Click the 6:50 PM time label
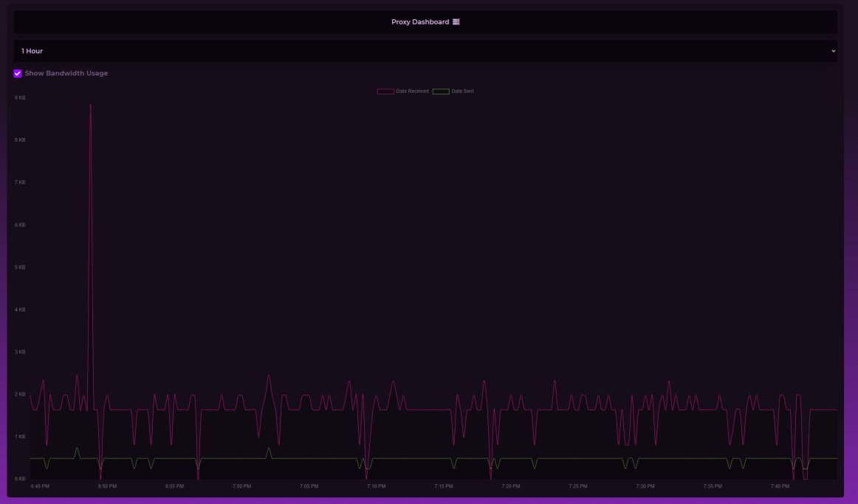 click(107, 486)
